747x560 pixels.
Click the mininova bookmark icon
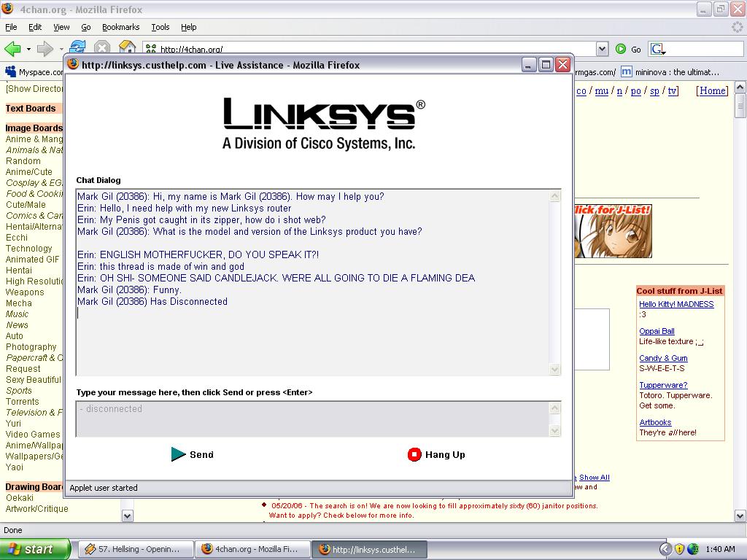(627, 72)
